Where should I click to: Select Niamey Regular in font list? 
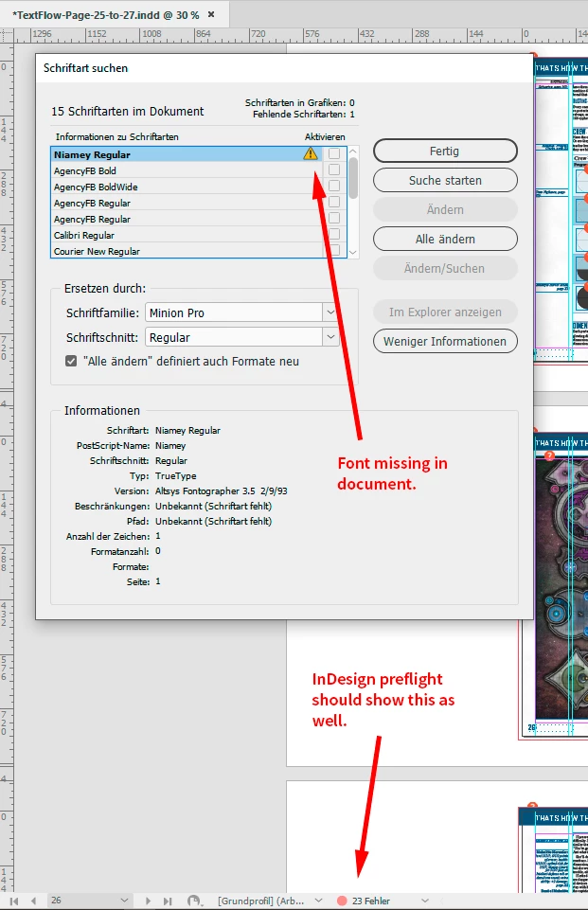point(187,154)
